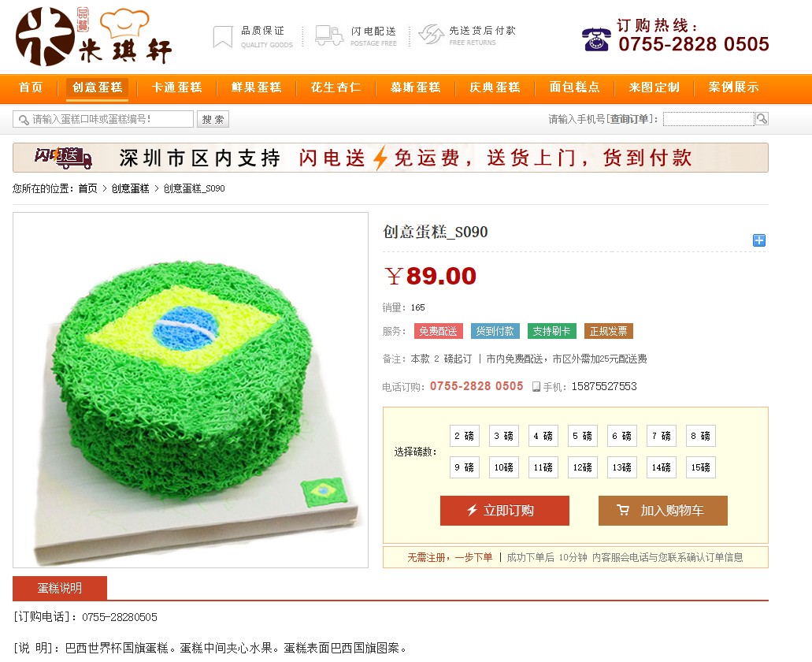Click the blue plus icon beside title
Screen dimensions: 812x662
pos(759,240)
